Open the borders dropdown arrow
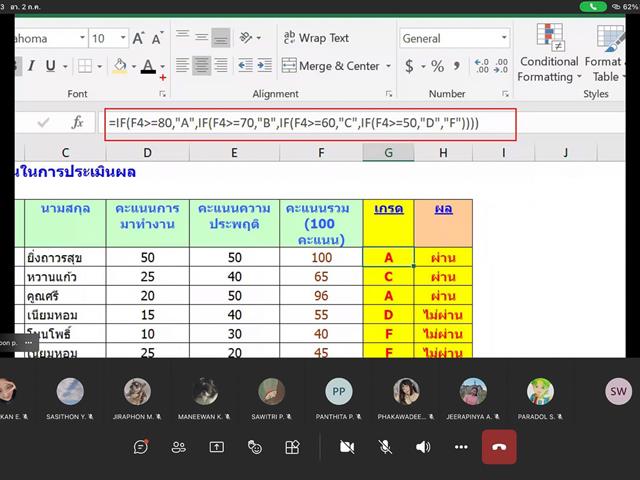This screenshot has width=640, height=480. [x=99, y=66]
